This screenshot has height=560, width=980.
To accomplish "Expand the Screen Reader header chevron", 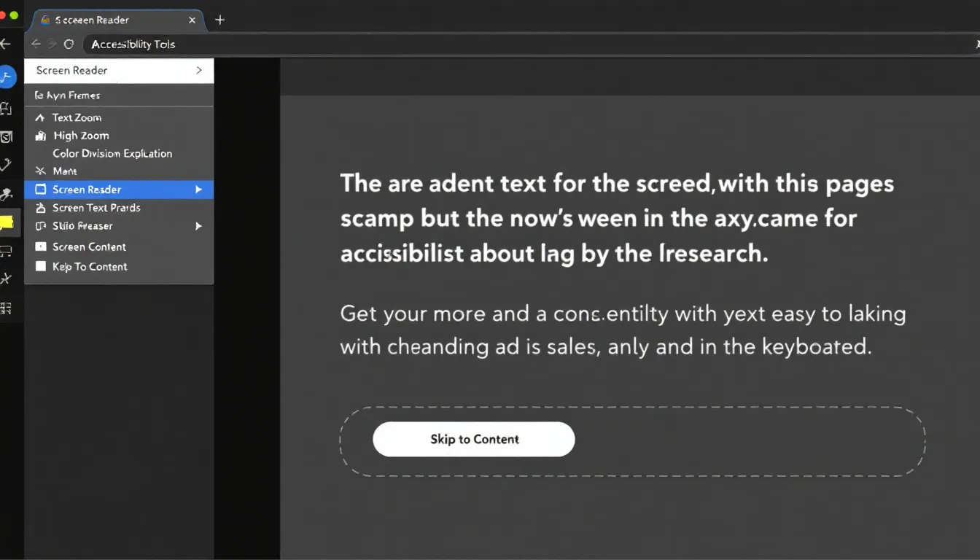I will coord(199,71).
